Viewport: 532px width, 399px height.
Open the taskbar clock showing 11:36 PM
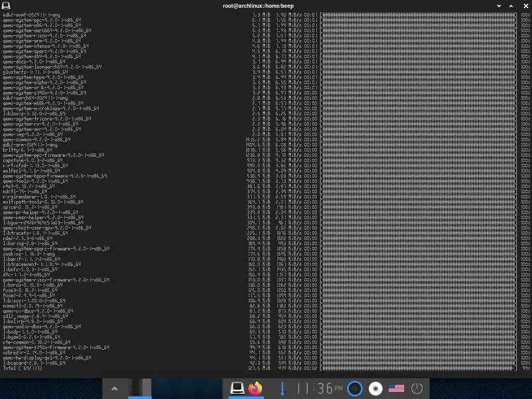[320, 389]
